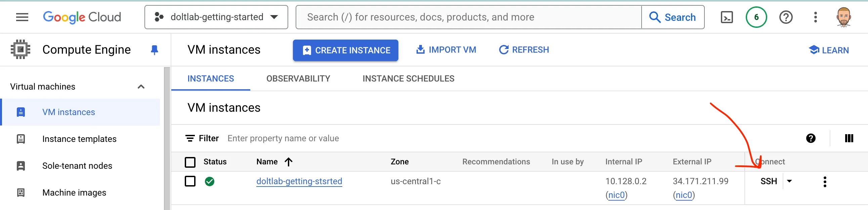Select all instances header checkbox
Viewport: 868px width, 210px height.
(190, 162)
